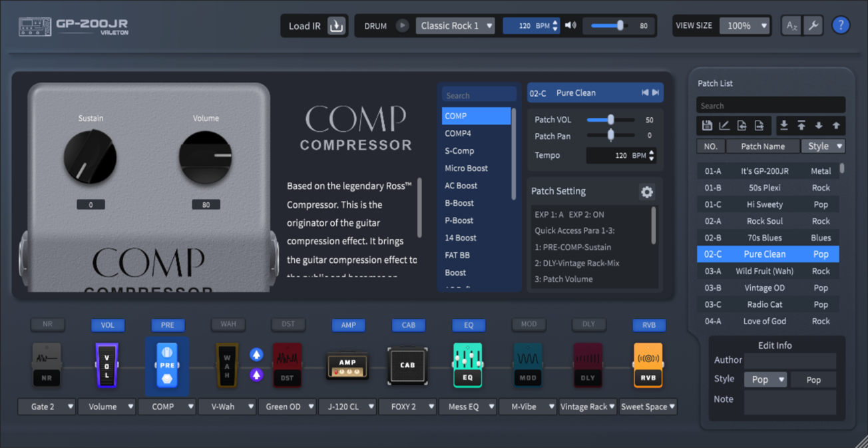Disable the VOL effect block

tap(107, 325)
